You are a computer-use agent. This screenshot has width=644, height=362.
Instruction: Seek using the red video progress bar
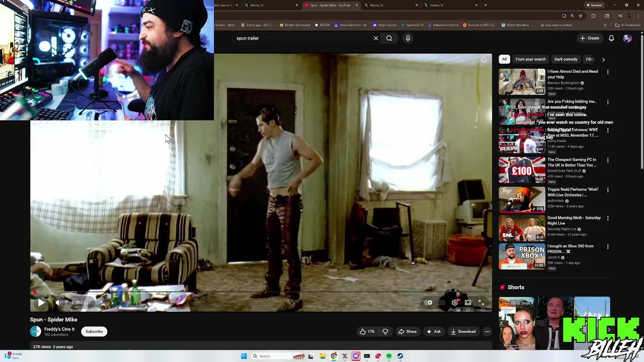pyautogui.click(x=261, y=292)
